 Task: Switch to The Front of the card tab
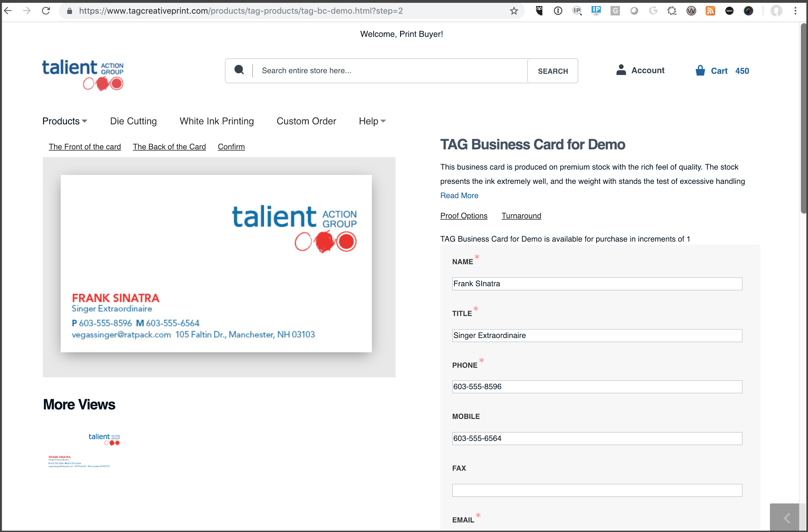[x=84, y=147]
